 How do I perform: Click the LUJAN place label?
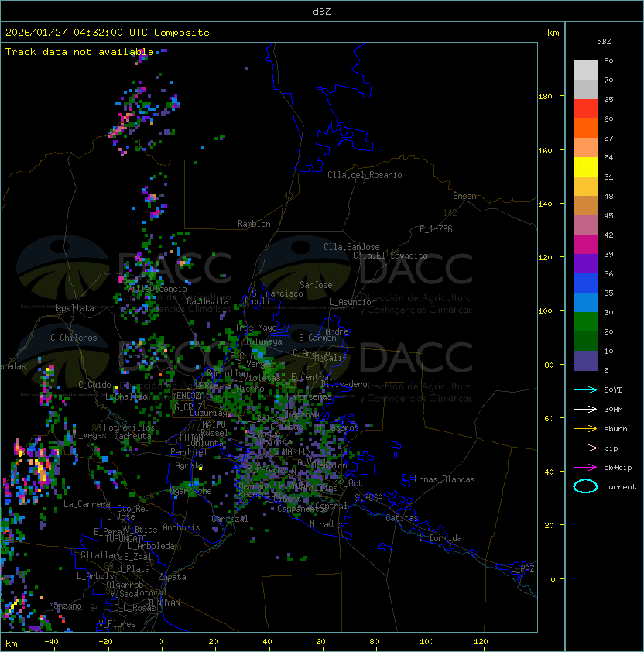192,438
